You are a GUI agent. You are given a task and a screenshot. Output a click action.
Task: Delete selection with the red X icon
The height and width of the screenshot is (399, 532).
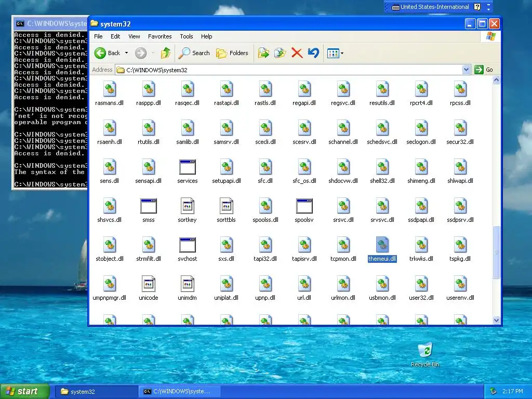pos(297,53)
